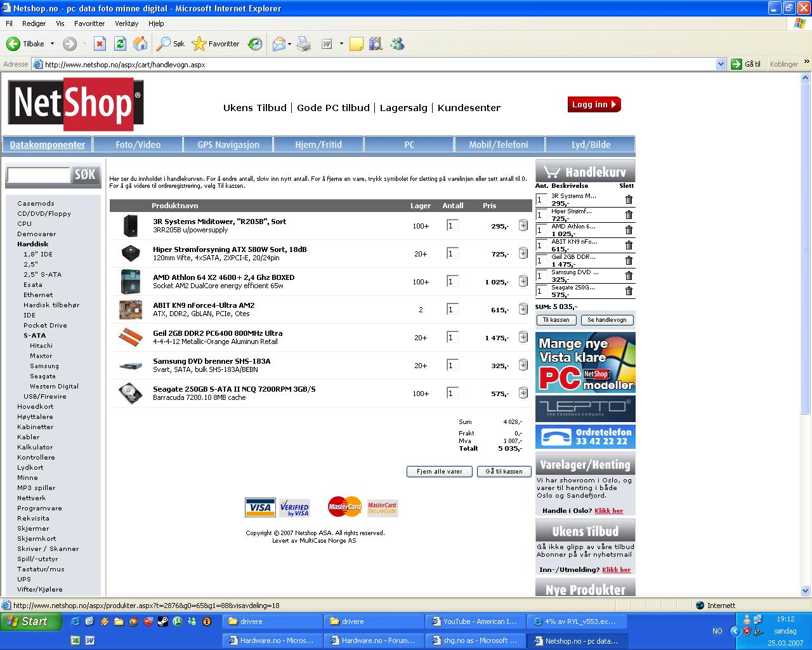Click the SØK button beside the search box
Image resolution: width=812 pixels, height=650 pixels.
click(x=85, y=175)
